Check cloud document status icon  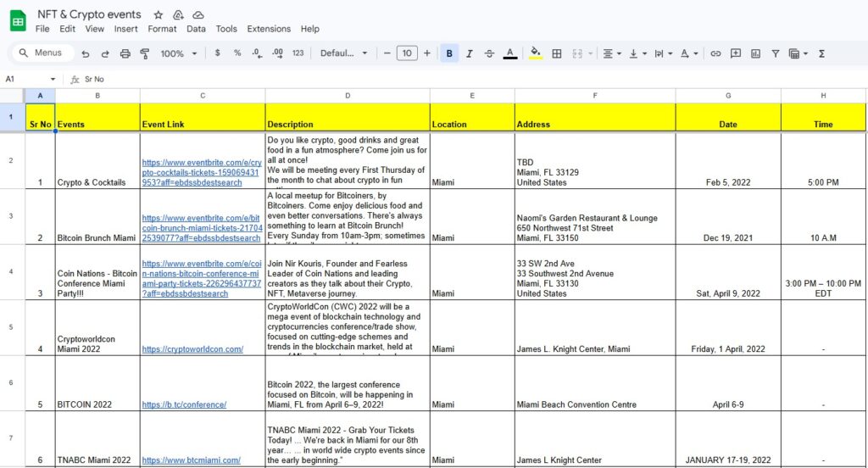[x=198, y=15]
